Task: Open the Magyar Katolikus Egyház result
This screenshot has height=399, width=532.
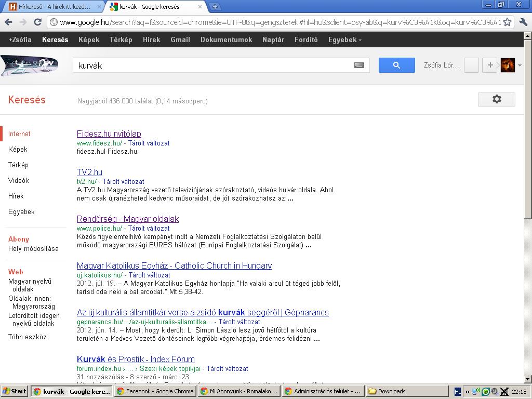Action: click(174, 265)
